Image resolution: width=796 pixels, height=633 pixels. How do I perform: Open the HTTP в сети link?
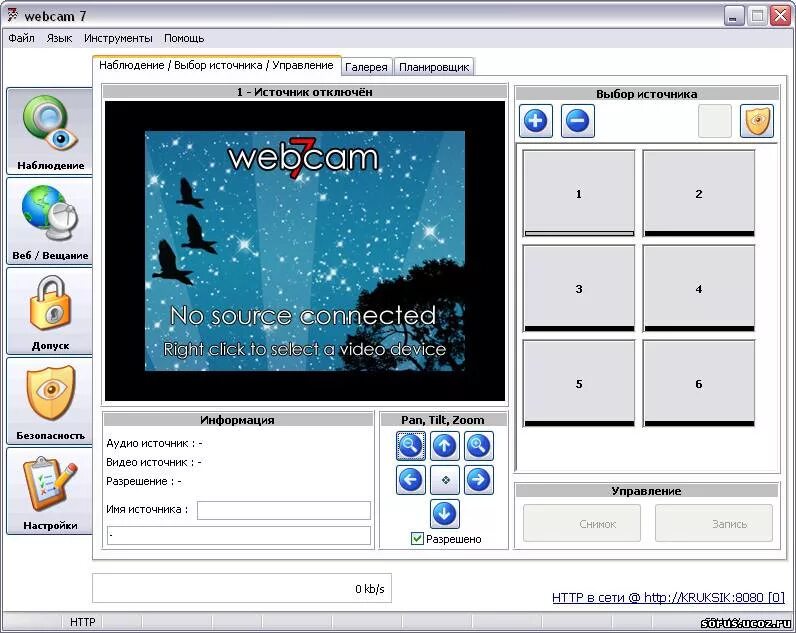pos(668,597)
